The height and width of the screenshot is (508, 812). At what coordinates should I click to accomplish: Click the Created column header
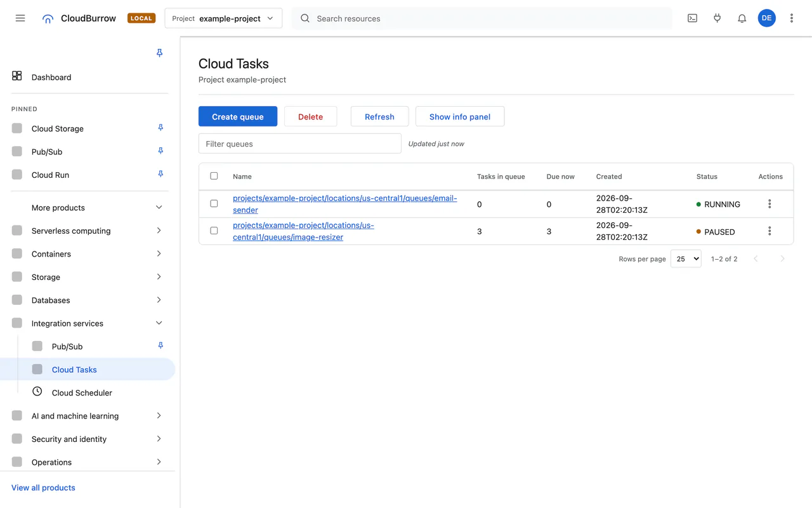609,177
